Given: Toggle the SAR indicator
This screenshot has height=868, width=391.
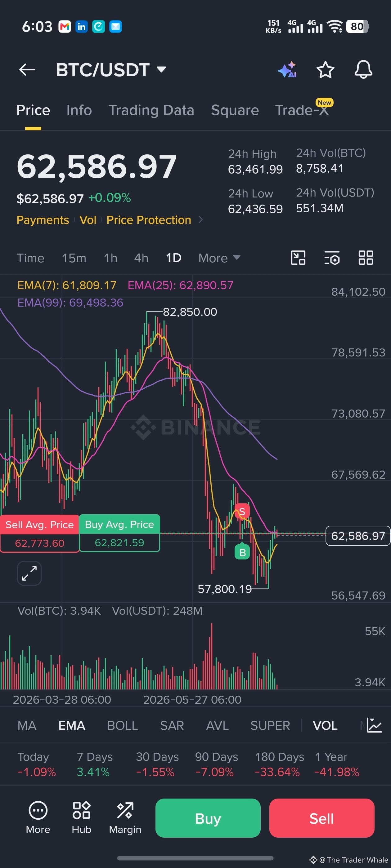Looking at the screenshot, I should click(172, 725).
